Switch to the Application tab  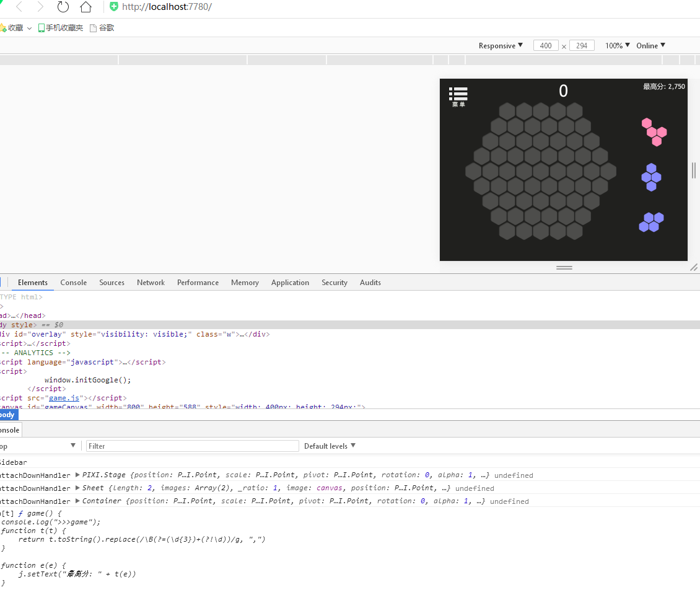pyautogui.click(x=290, y=283)
